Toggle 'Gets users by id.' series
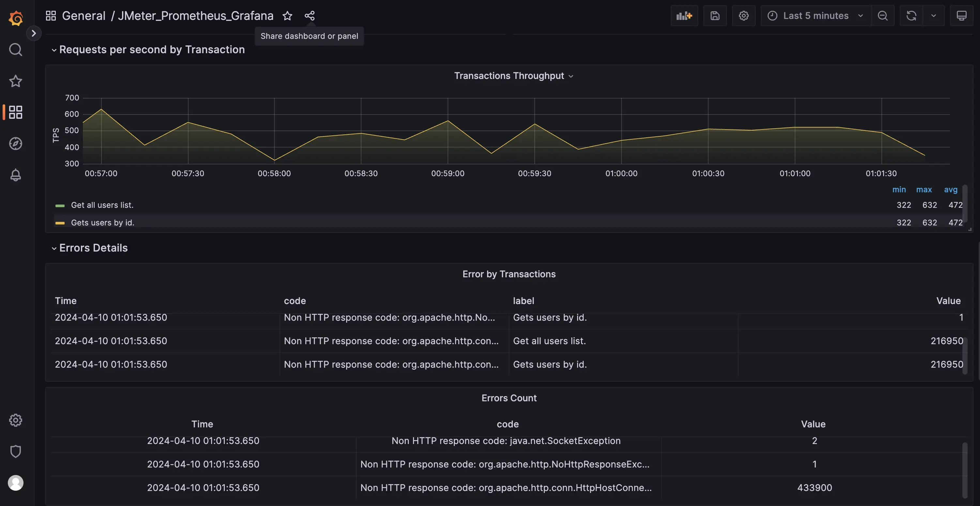Screen dimensions: 980x506 [x=102, y=222]
